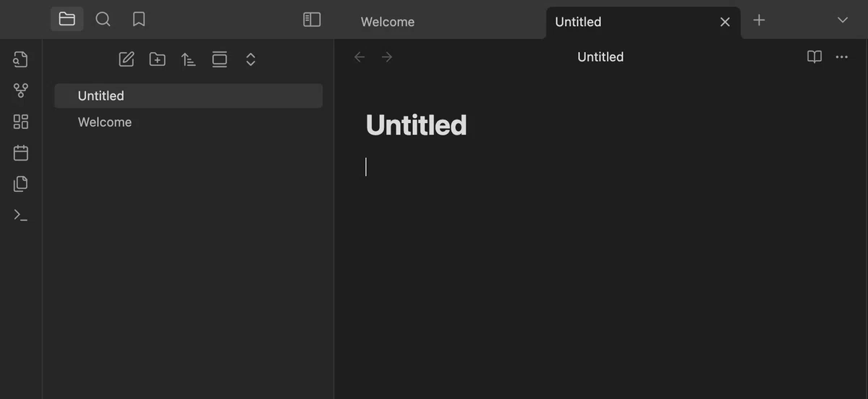Open the sort order dropdown

click(189, 59)
